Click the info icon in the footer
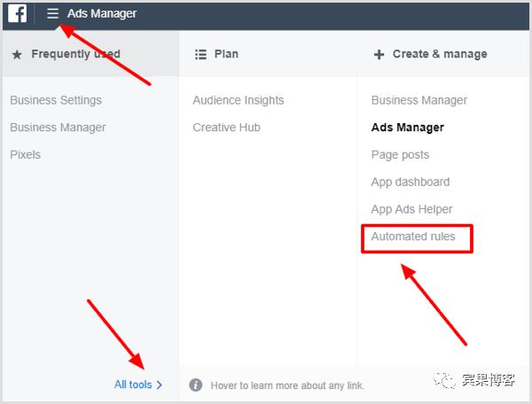Image resolution: width=532 pixels, height=404 pixels. pyautogui.click(x=195, y=385)
